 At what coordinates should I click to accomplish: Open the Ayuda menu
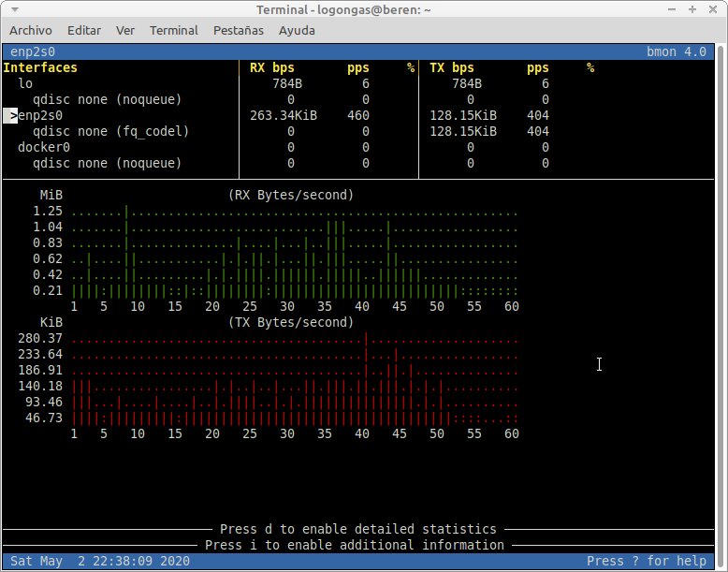(297, 30)
